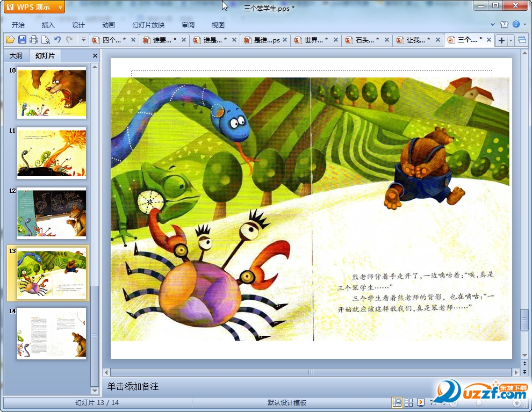Screen dimensions: 532x412
Task: Expand the new tab dropdown arrow
Action: [x=511, y=40]
